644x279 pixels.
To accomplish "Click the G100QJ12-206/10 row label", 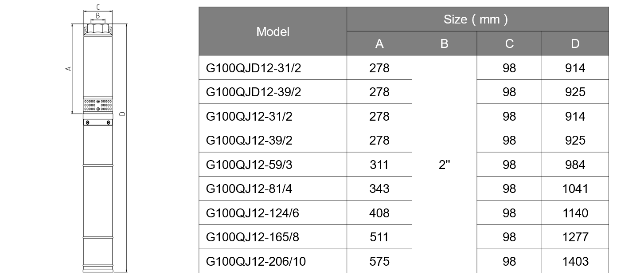I will (256, 262).
